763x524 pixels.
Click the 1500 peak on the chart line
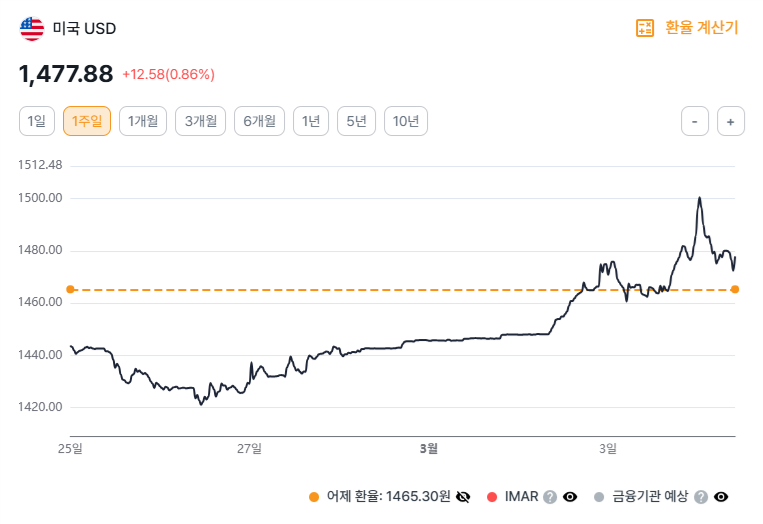pos(699,198)
